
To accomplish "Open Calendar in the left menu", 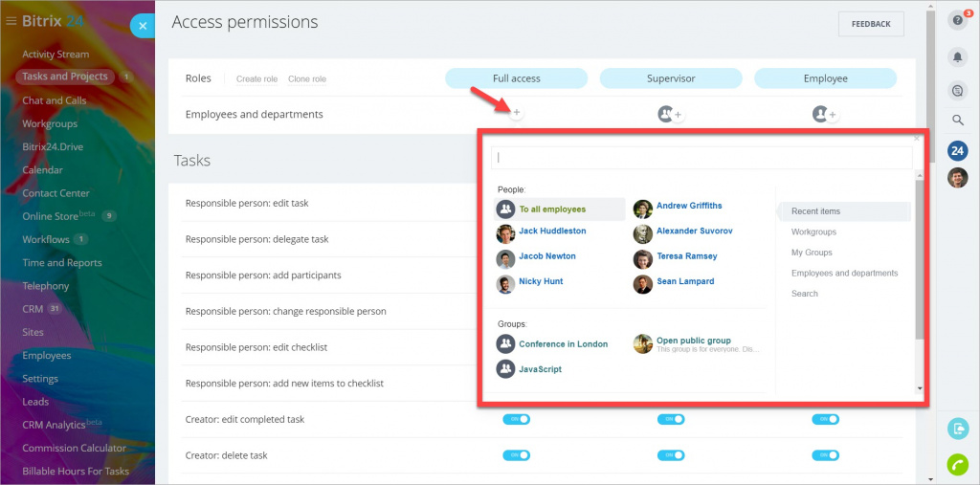I will tap(42, 170).
